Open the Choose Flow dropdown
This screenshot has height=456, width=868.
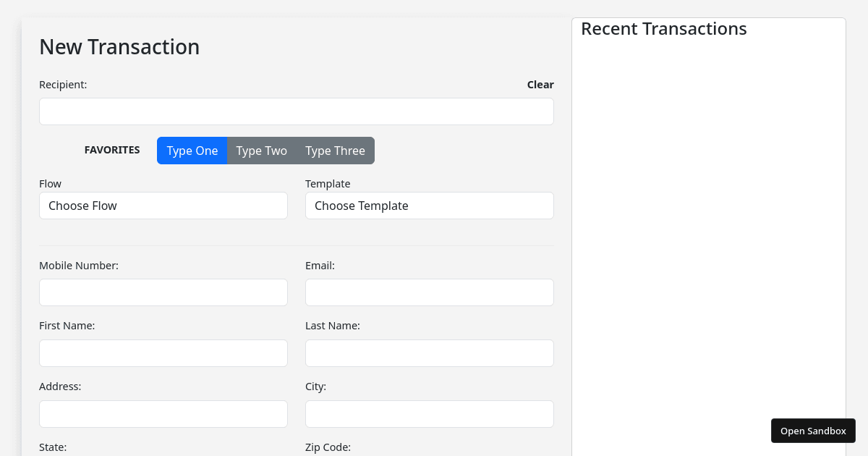point(163,206)
